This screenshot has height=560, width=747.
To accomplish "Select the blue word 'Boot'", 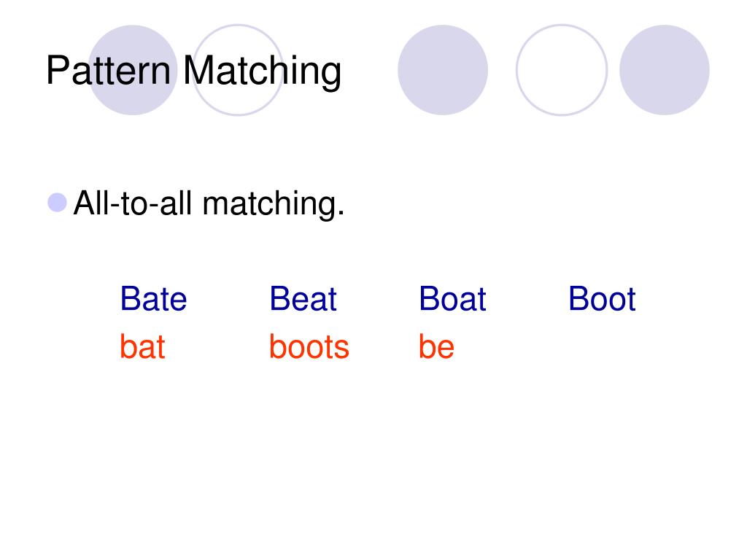I will 602,298.
